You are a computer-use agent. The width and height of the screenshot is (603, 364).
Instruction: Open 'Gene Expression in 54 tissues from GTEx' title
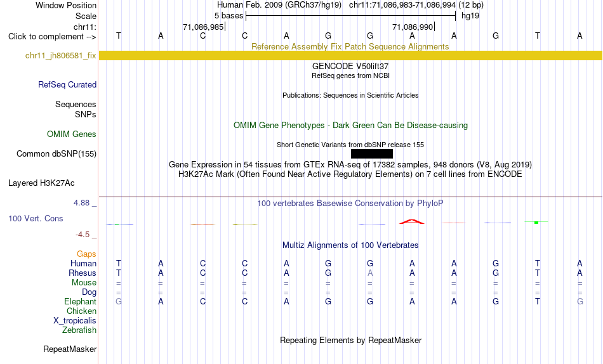click(x=350, y=164)
